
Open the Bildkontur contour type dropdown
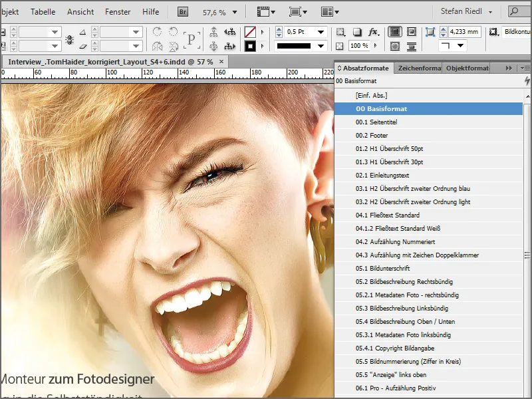coord(516,32)
